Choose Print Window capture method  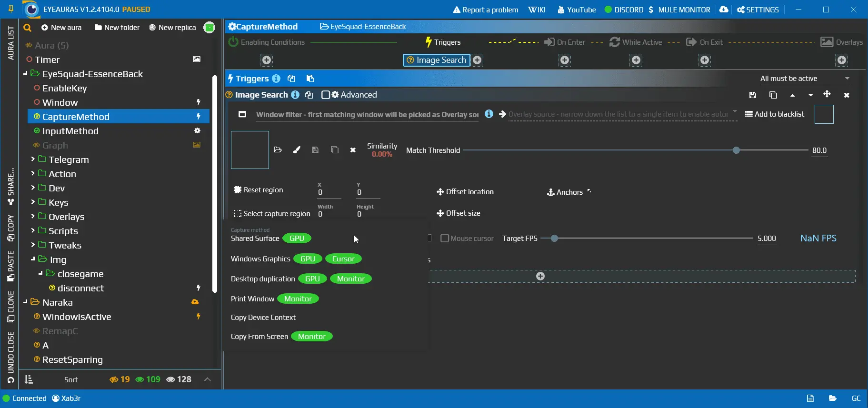pyautogui.click(x=252, y=299)
